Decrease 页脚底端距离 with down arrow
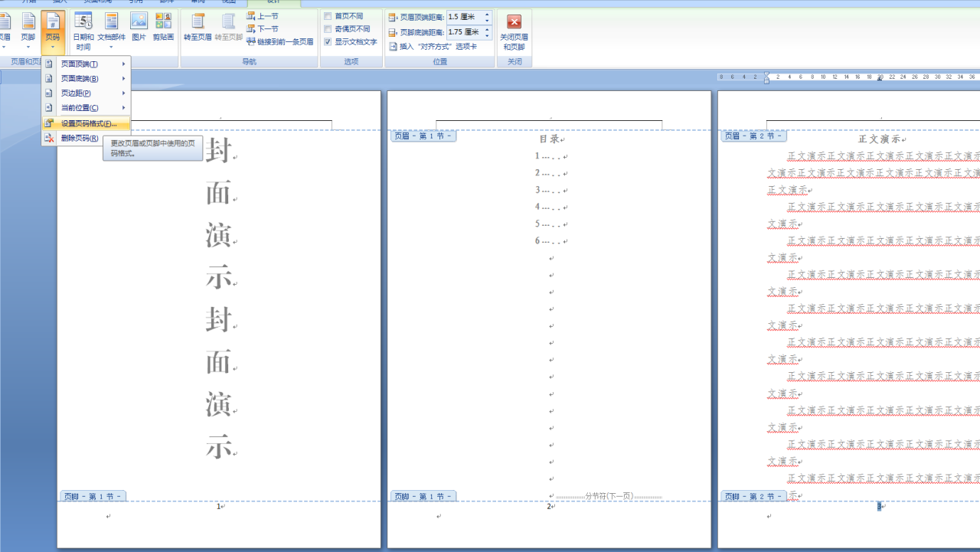Viewport: 980px width, 552px height. pyautogui.click(x=487, y=35)
